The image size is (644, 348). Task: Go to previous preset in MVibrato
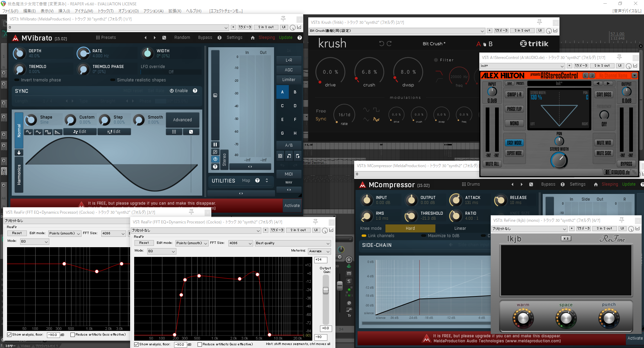coord(146,38)
